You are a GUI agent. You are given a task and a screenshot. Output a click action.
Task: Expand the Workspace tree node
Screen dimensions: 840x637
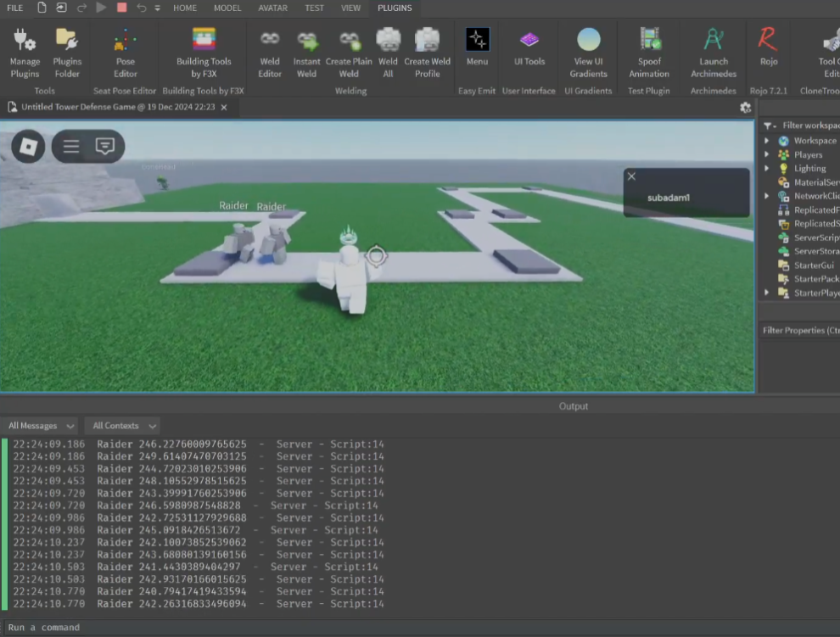pyautogui.click(x=767, y=140)
